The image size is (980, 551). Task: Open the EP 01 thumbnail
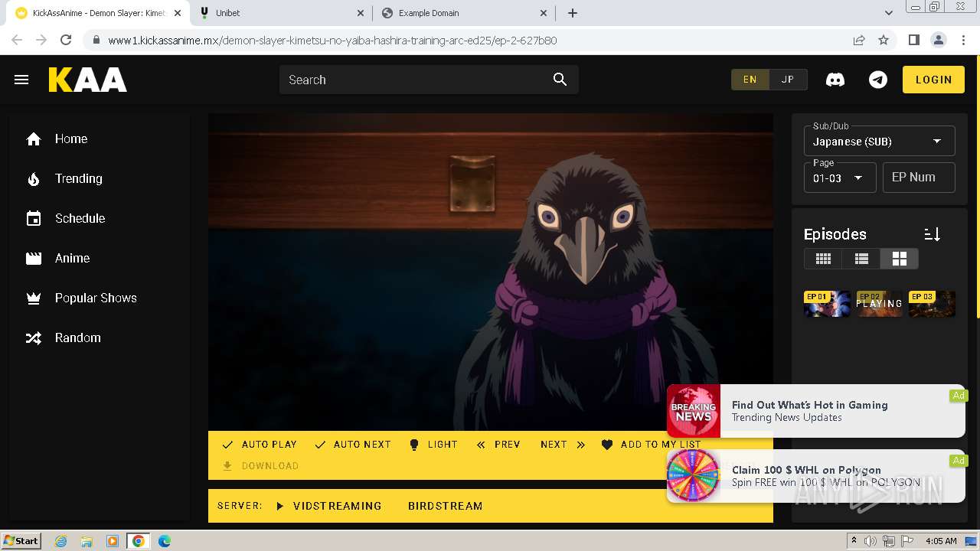coord(827,304)
